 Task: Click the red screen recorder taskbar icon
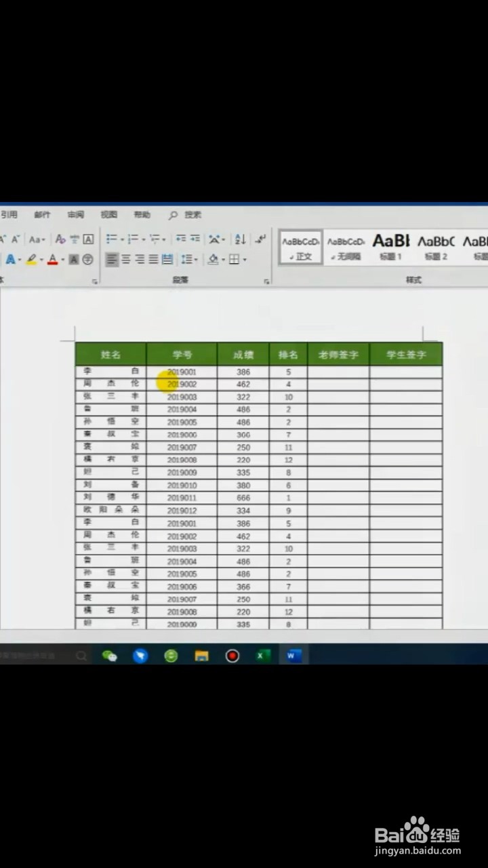pyautogui.click(x=232, y=655)
